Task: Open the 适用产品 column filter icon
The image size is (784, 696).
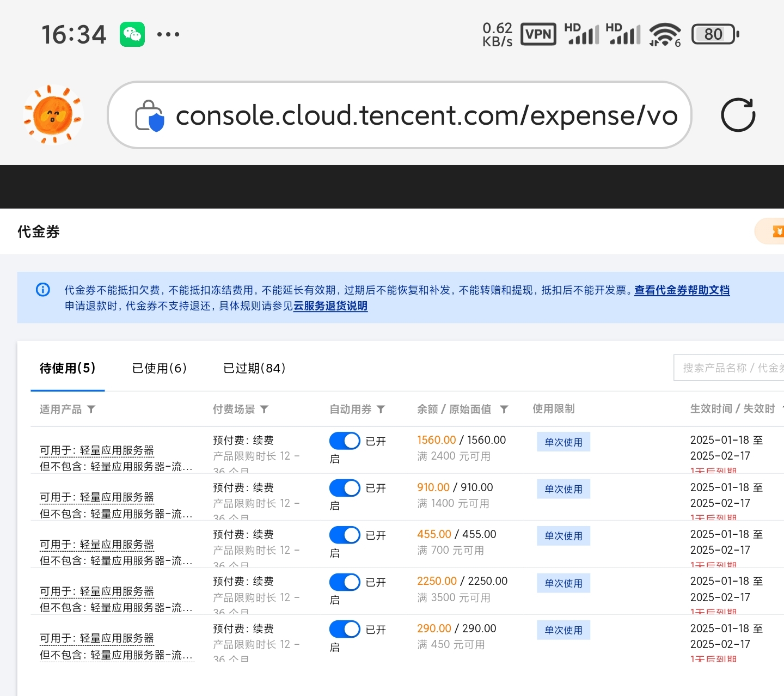Action: click(91, 409)
